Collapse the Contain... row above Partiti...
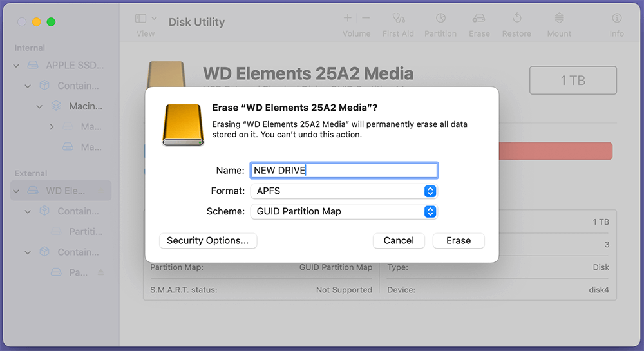Viewport: 644px width, 351px height. pyautogui.click(x=28, y=212)
